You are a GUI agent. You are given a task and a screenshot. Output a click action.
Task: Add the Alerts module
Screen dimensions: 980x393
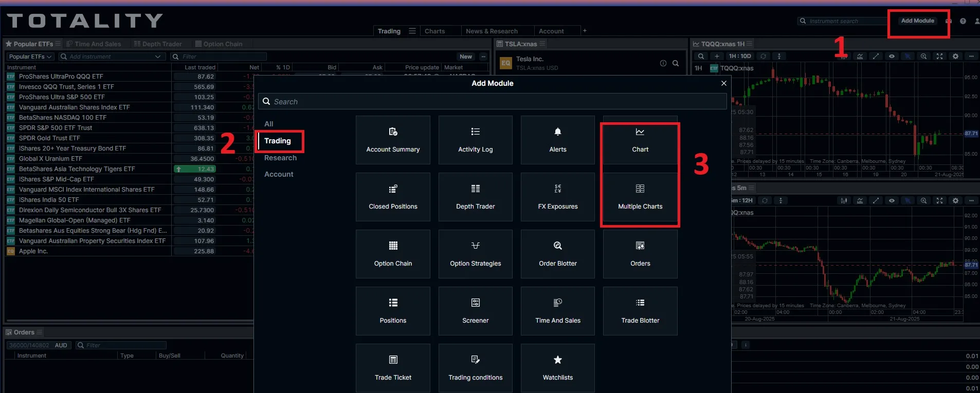[x=557, y=140]
